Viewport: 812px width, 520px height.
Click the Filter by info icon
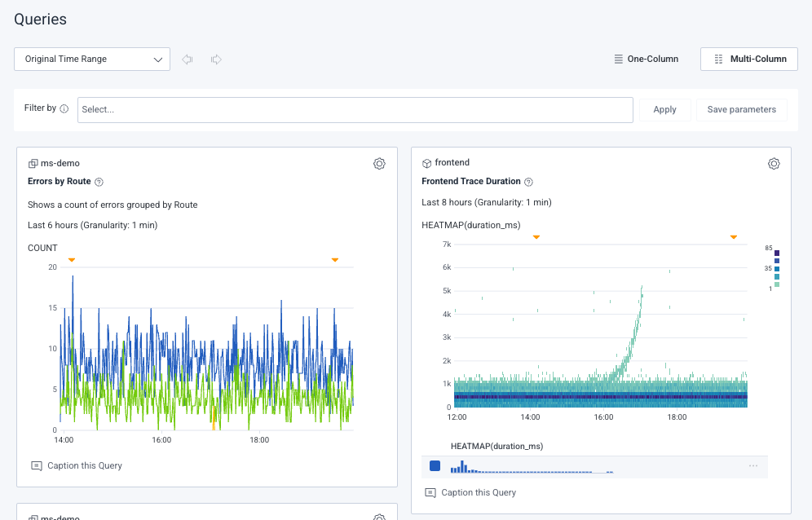[x=64, y=108]
